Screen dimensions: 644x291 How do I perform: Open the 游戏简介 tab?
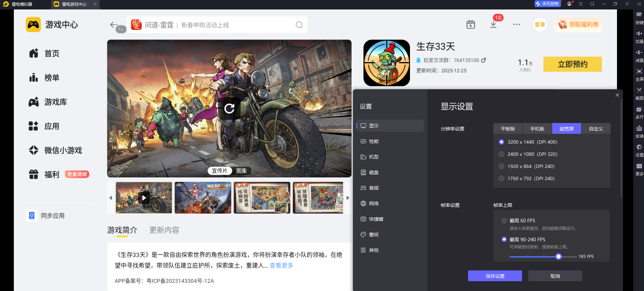pyautogui.click(x=122, y=230)
